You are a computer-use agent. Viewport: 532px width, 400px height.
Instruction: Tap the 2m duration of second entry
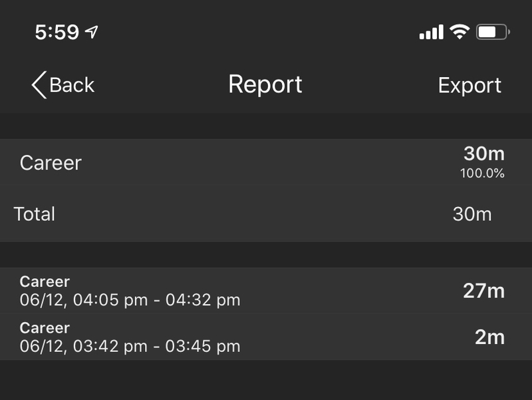click(x=489, y=337)
